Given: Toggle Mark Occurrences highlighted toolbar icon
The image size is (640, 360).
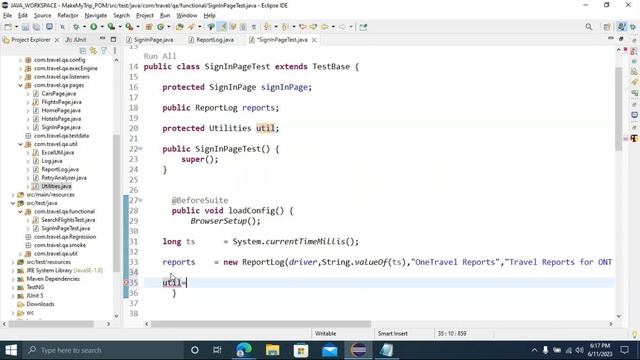Looking at the screenshot, I should pyautogui.click(x=222, y=27).
